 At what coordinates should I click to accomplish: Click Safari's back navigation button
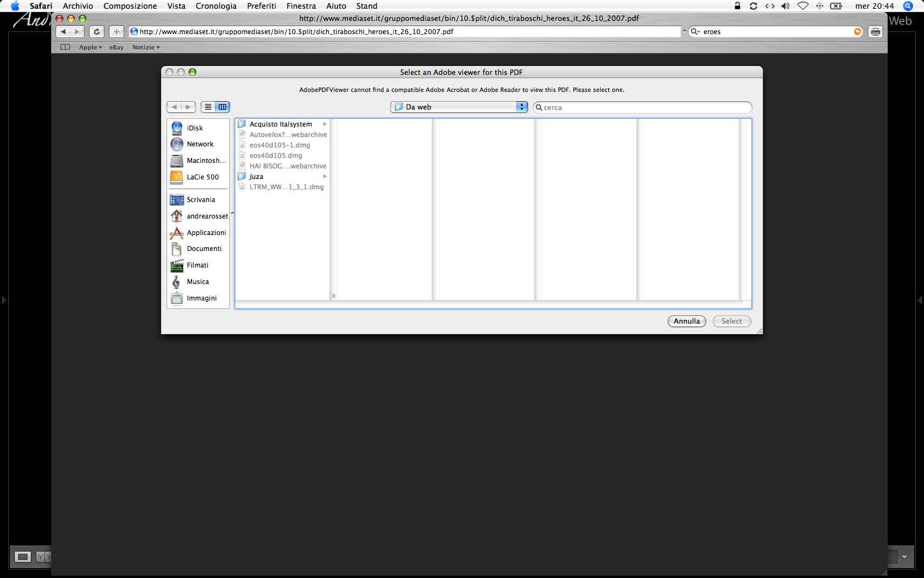[64, 31]
